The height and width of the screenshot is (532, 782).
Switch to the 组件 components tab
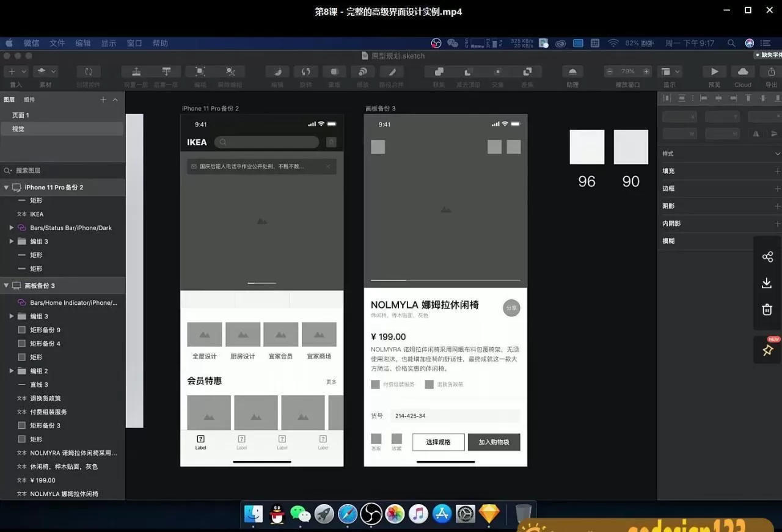29,100
